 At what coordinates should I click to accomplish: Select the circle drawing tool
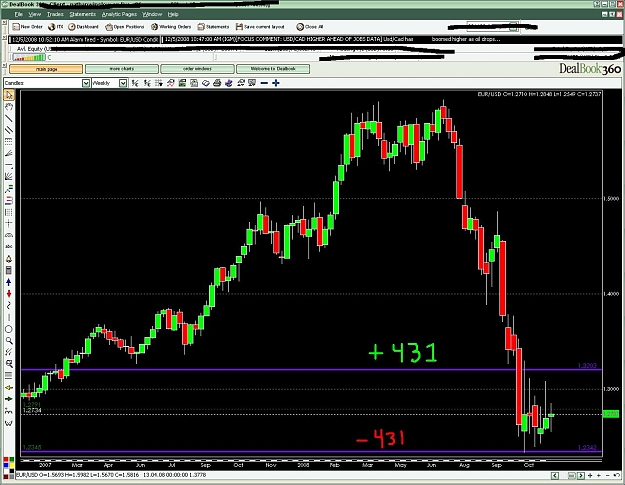[9, 329]
